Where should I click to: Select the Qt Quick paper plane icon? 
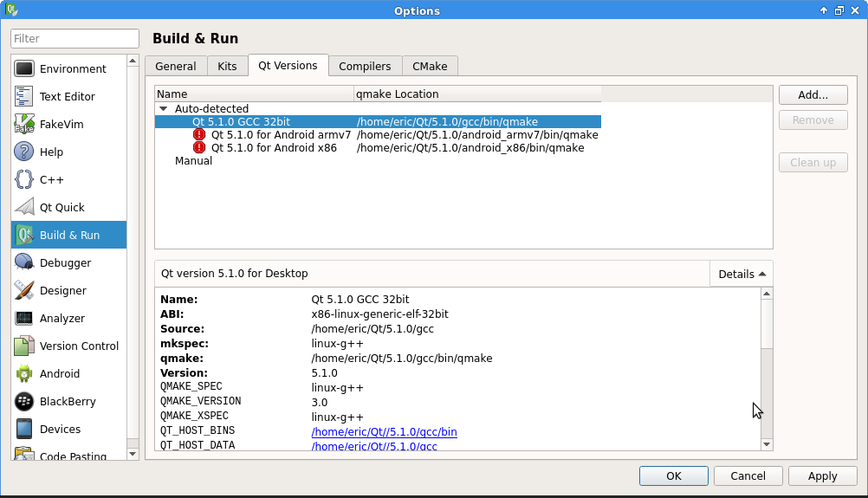tap(24, 207)
